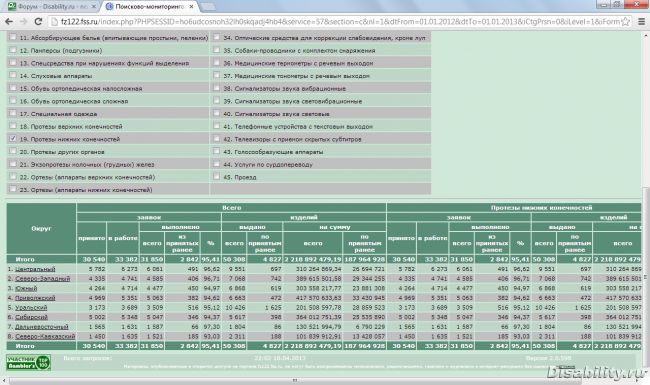Screen dimensions: 650x385
Task: Bookmark page with the star icon
Action: (625, 22)
